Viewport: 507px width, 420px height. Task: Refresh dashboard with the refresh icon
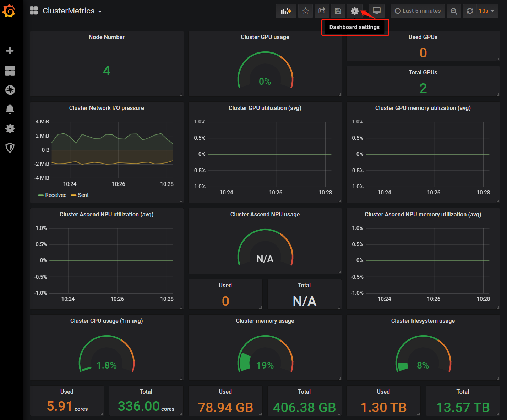click(470, 11)
